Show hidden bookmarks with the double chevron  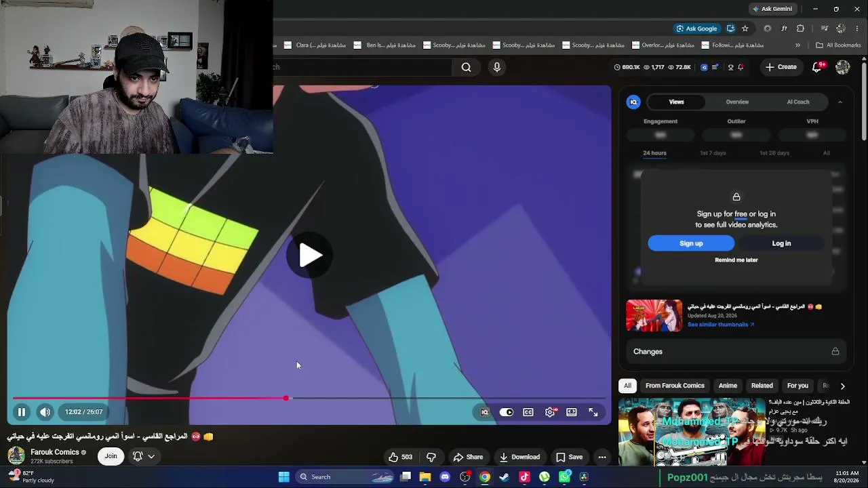(x=797, y=45)
